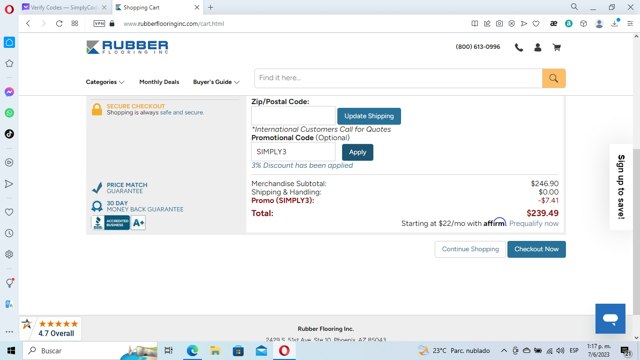Click the phone icon in site header
This screenshot has width=640, height=360.
[x=519, y=47]
